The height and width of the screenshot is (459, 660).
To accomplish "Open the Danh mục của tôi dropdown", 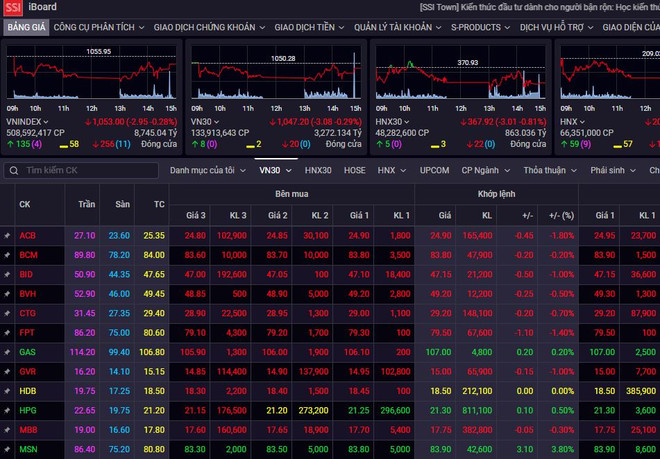I will click(x=207, y=170).
